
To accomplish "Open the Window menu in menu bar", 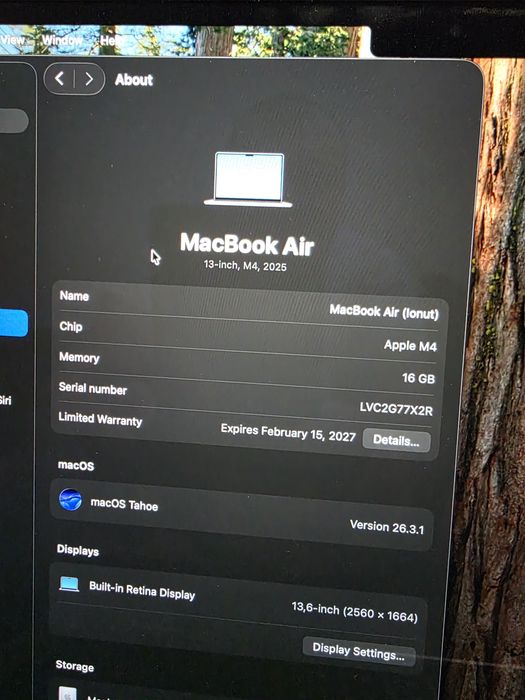I will pyautogui.click(x=62, y=40).
